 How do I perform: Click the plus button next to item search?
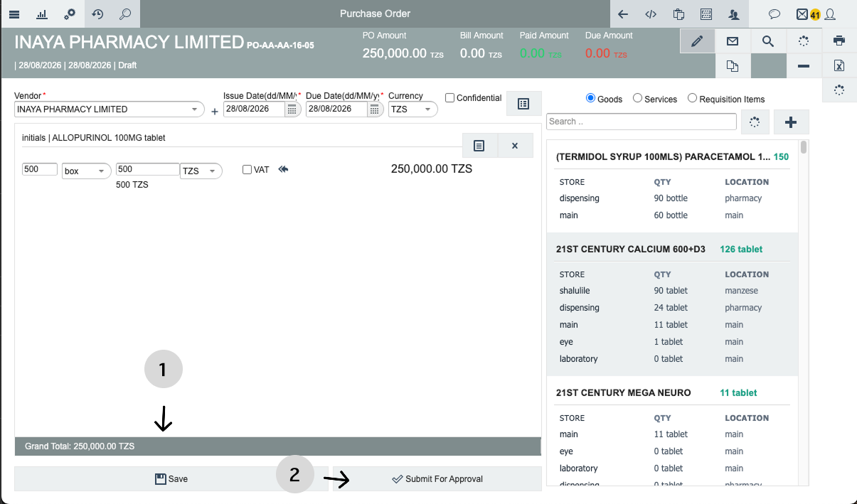(x=791, y=122)
